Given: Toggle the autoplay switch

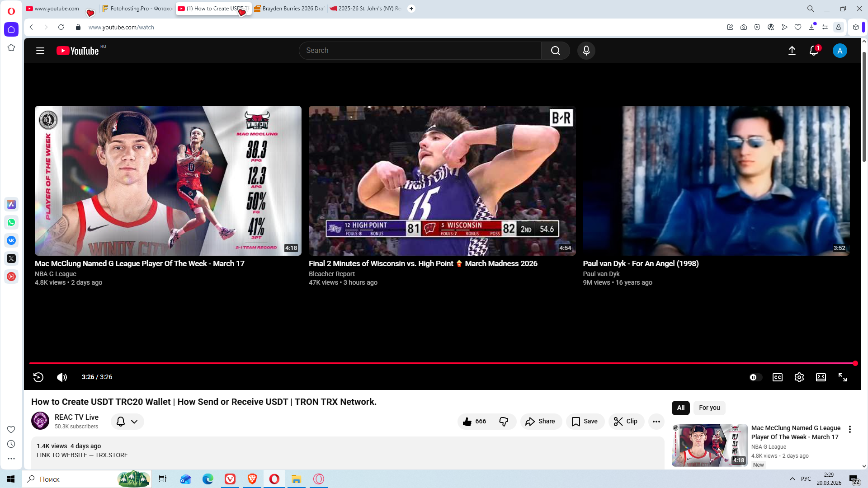Looking at the screenshot, I should pos(755,377).
